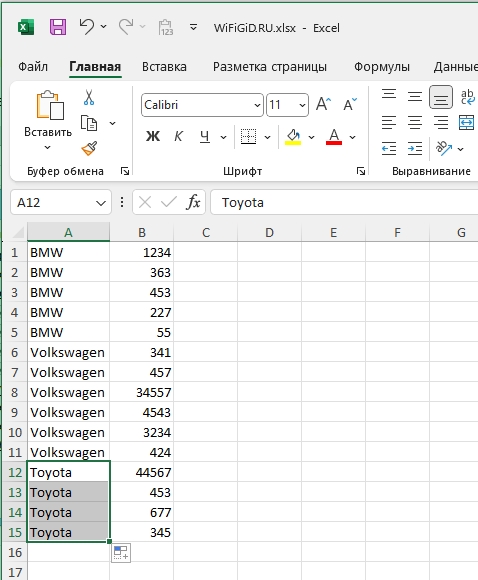
Task: Click the Excel application logo icon
Action: (x=26, y=27)
